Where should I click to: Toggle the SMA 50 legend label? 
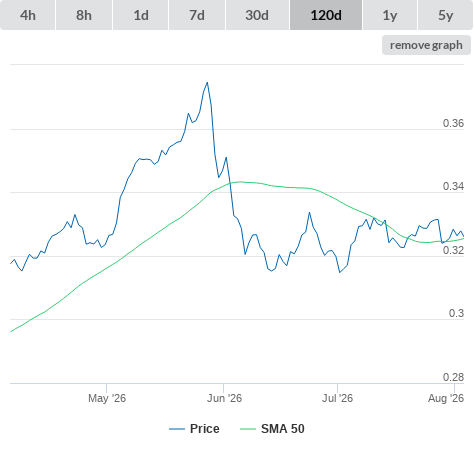click(283, 429)
